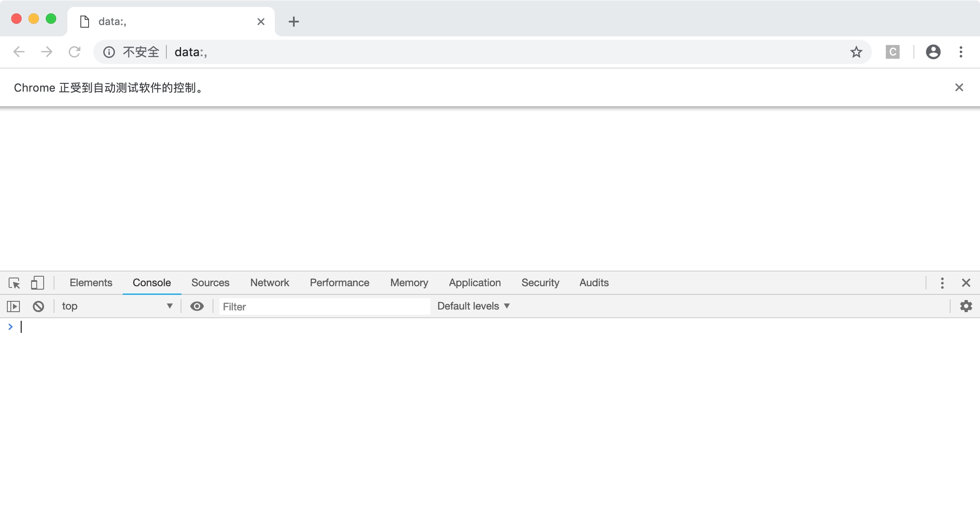Click the element inspector icon
This screenshot has height=530, width=980.
click(x=14, y=283)
